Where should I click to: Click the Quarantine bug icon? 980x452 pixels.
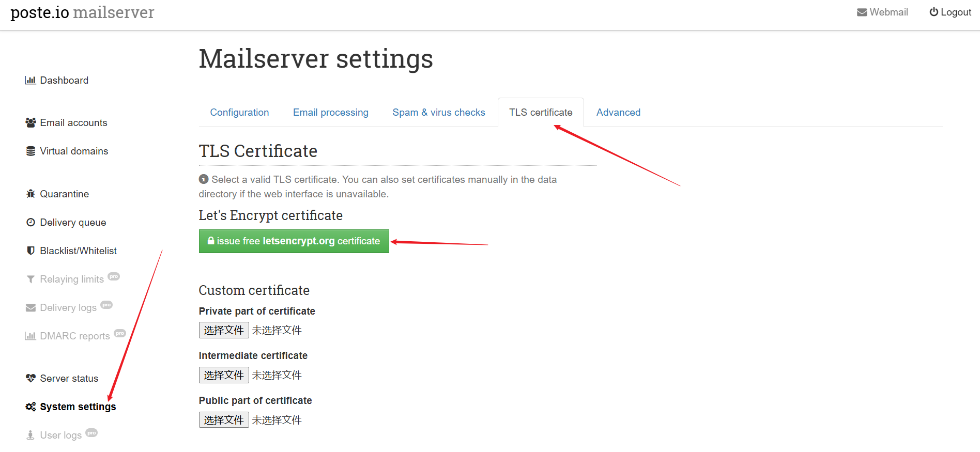point(30,194)
